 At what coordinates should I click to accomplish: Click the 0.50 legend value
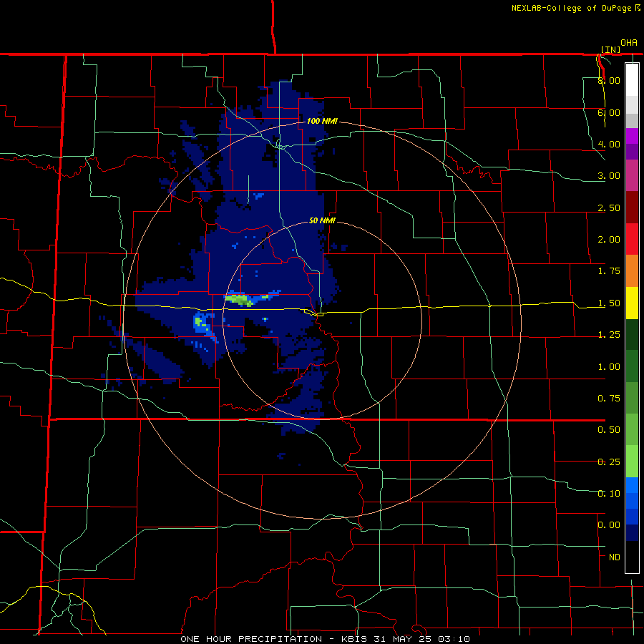[x=609, y=430]
